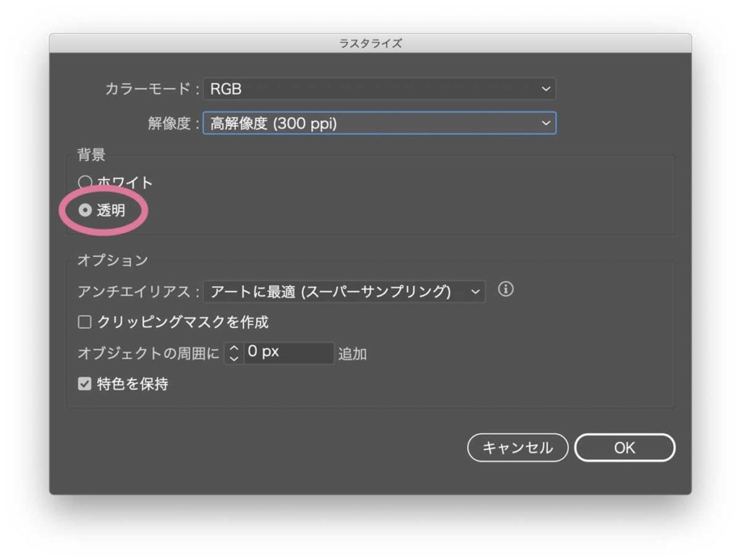Click the ラスタライズ dialog title bar
Viewport: 741px width, 560px height.
click(370, 43)
